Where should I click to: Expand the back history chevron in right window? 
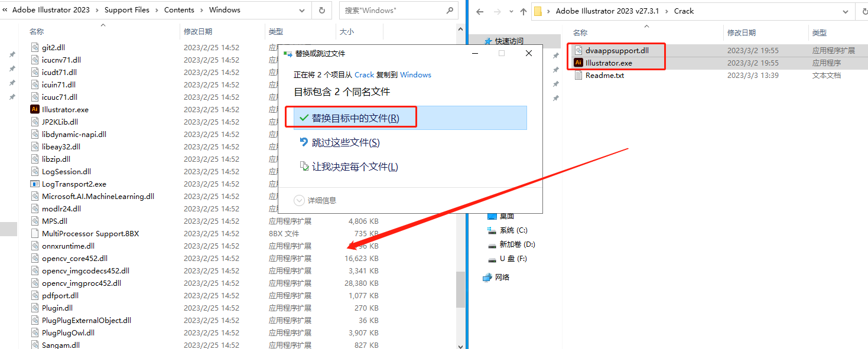tap(511, 11)
